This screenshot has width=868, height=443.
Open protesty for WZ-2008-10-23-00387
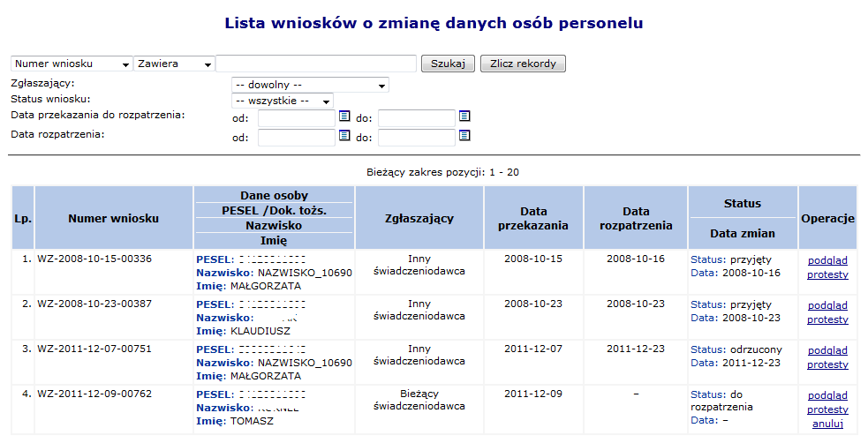tap(827, 319)
